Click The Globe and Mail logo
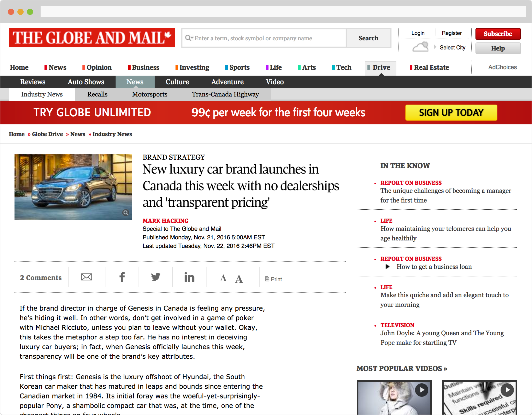The image size is (532, 415). click(x=92, y=37)
